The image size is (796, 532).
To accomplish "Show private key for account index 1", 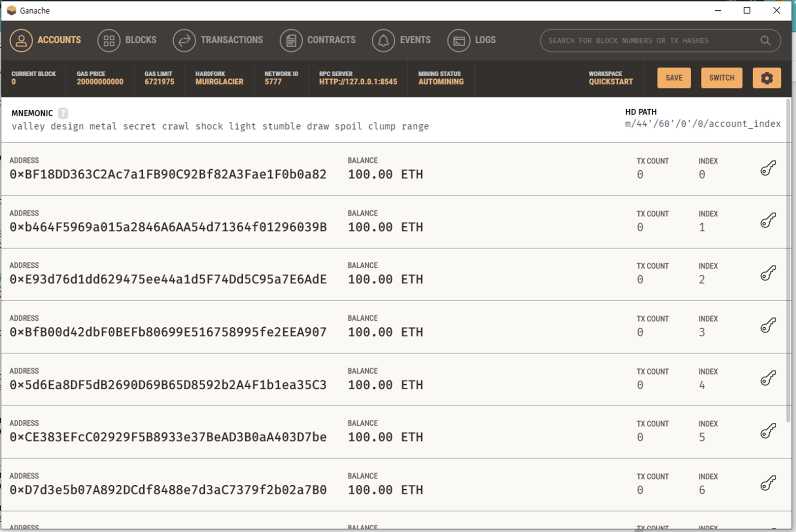I will click(x=768, y=220).
